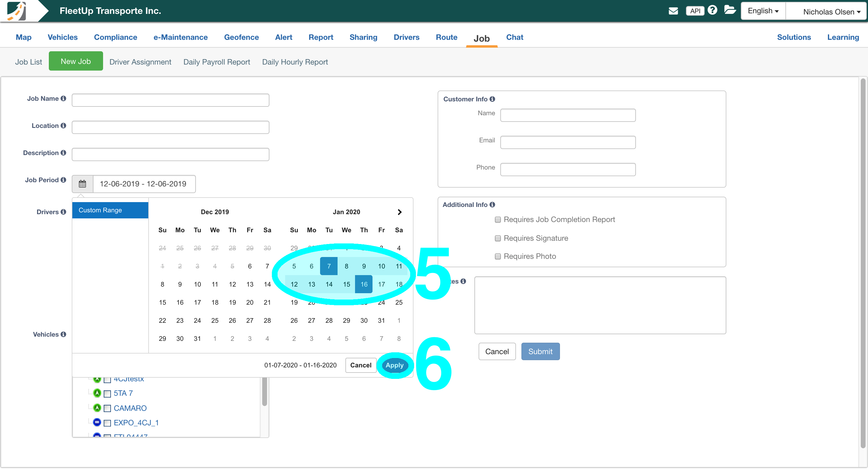Go to next month with calendar arrow
This screenshot has height=476, width=868.
pyautogui.click(x=400, y=212)
